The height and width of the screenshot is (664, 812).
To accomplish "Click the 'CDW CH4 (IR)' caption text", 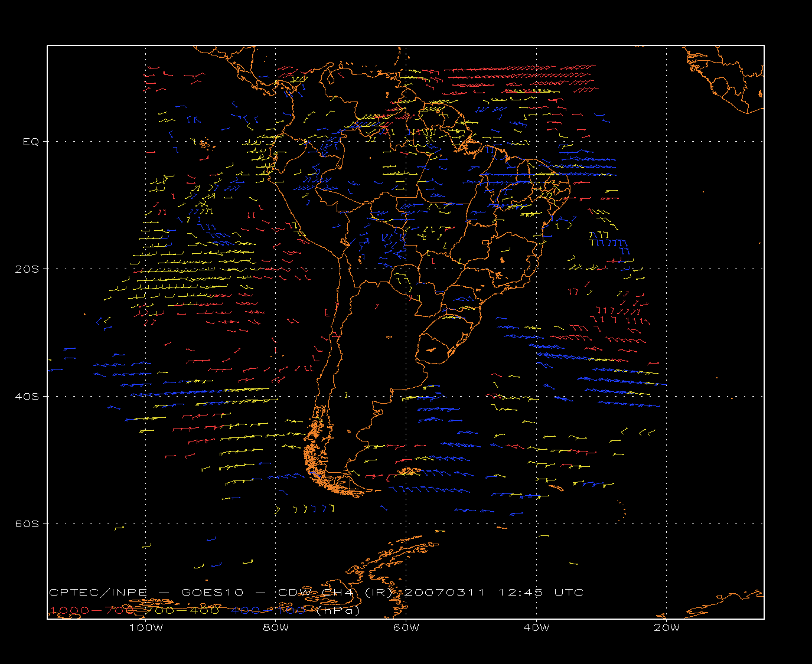I will point(335,592).
